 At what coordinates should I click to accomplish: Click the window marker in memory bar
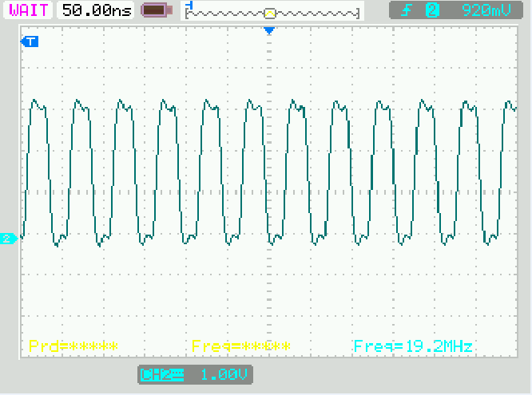(270, 14)
